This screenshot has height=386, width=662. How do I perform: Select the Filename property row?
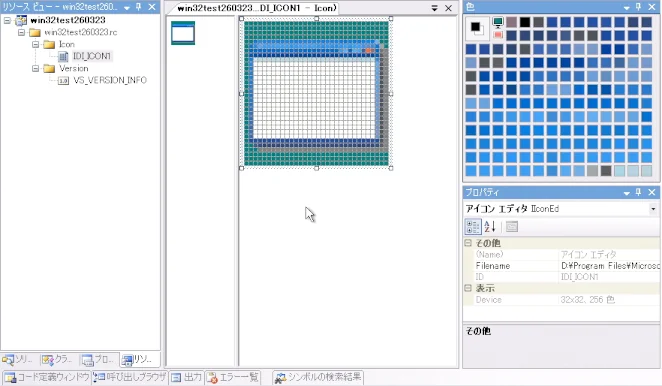click(567, 266)
